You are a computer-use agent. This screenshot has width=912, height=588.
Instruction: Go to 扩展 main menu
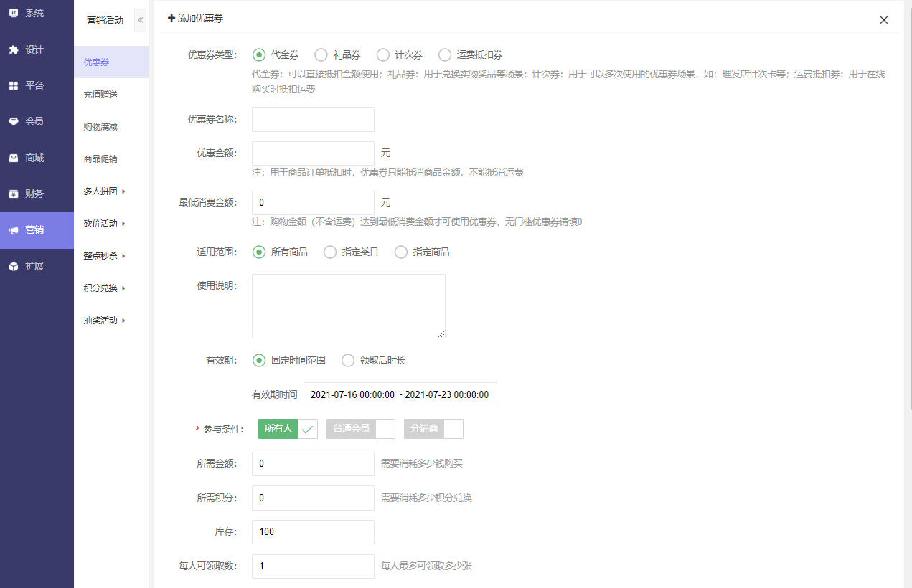point(37,266)
